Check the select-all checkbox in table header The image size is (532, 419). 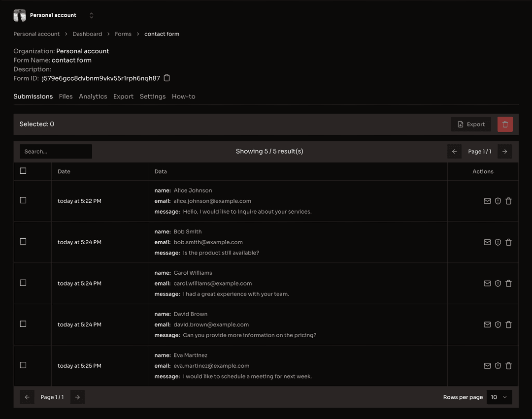coord(23,170)
